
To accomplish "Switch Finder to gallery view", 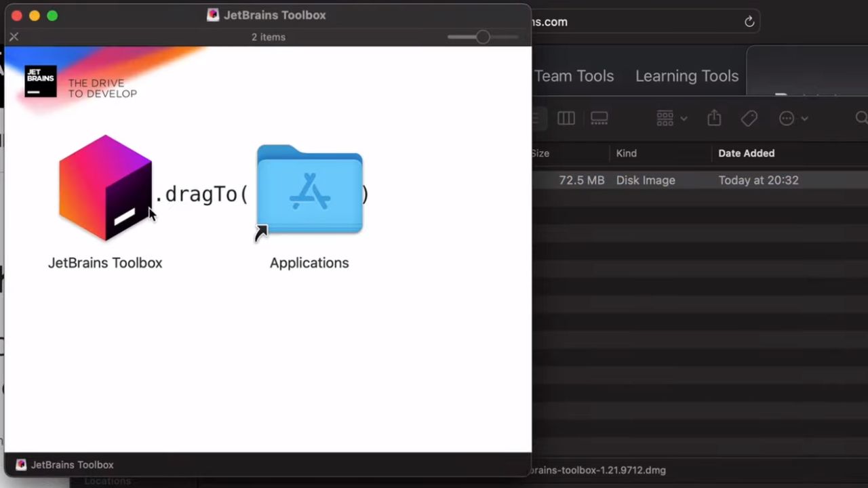I will click(599, 119).
